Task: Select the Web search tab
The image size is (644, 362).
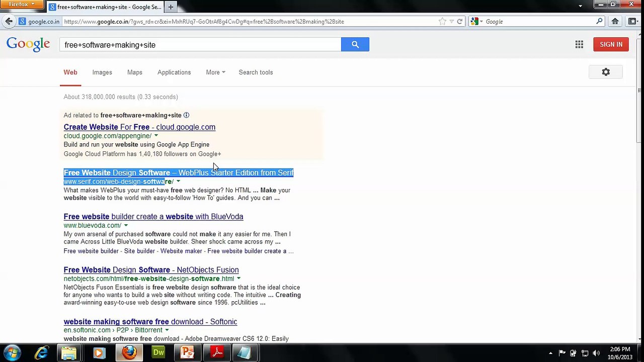Action: point(70,72)
